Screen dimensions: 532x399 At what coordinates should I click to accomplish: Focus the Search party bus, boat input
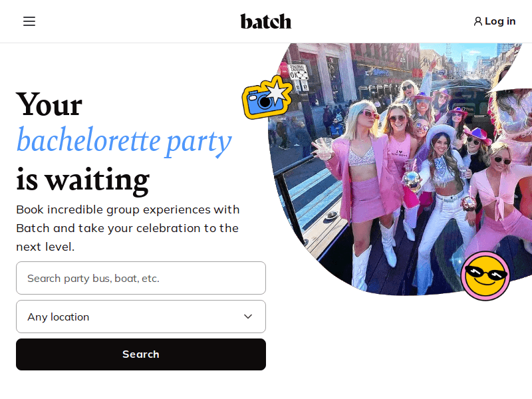click(x=140, y=278)
